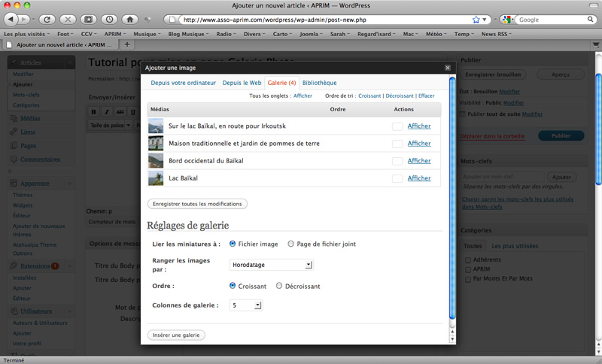
Task: Expand the Extensions sidebar menu arrow
Action: (x=69, y=265)
